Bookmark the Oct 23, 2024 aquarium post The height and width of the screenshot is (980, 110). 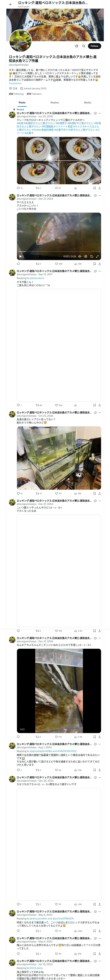[x=95, y=493]
